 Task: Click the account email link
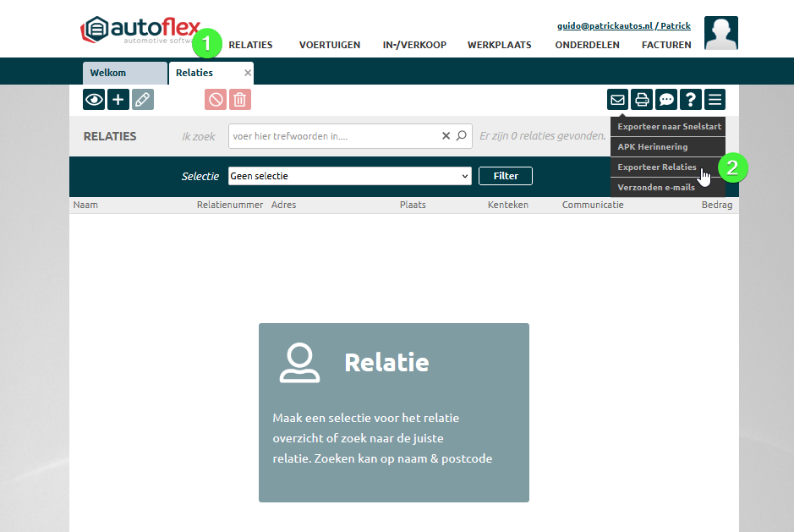click(623, 26)
